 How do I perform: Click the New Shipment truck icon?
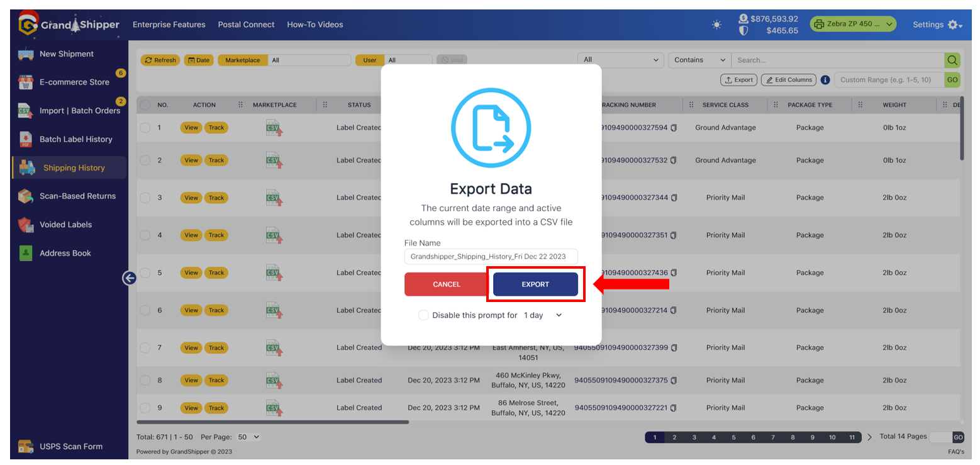[26, 54]
